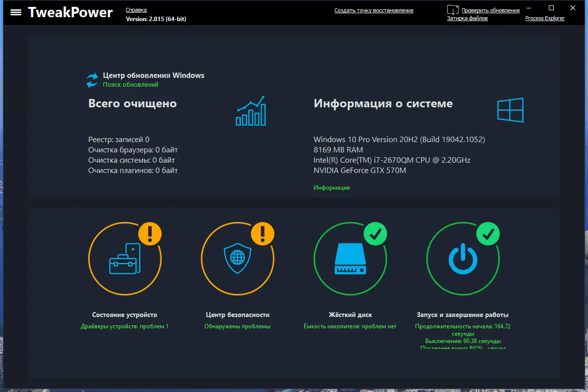Click Драйверы устройств: проблем 1
This screenshot has height=392, width=588.
tap(124, 326)
